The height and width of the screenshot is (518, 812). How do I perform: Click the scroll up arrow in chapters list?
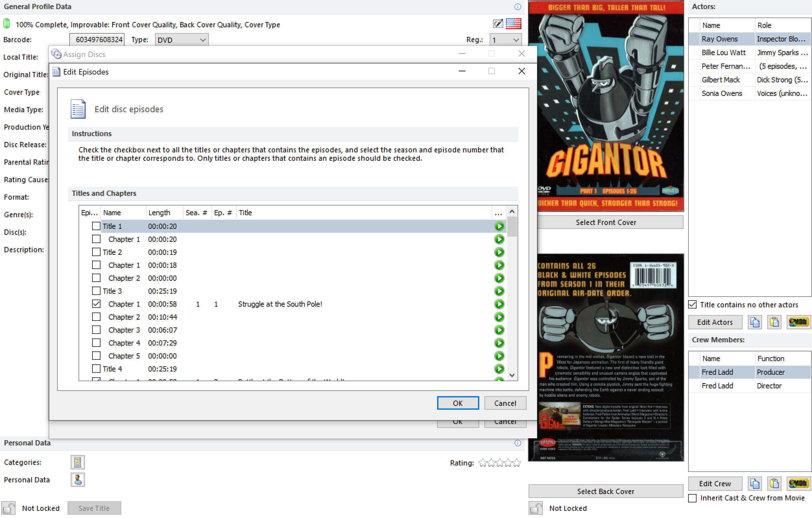pos(512,212)
